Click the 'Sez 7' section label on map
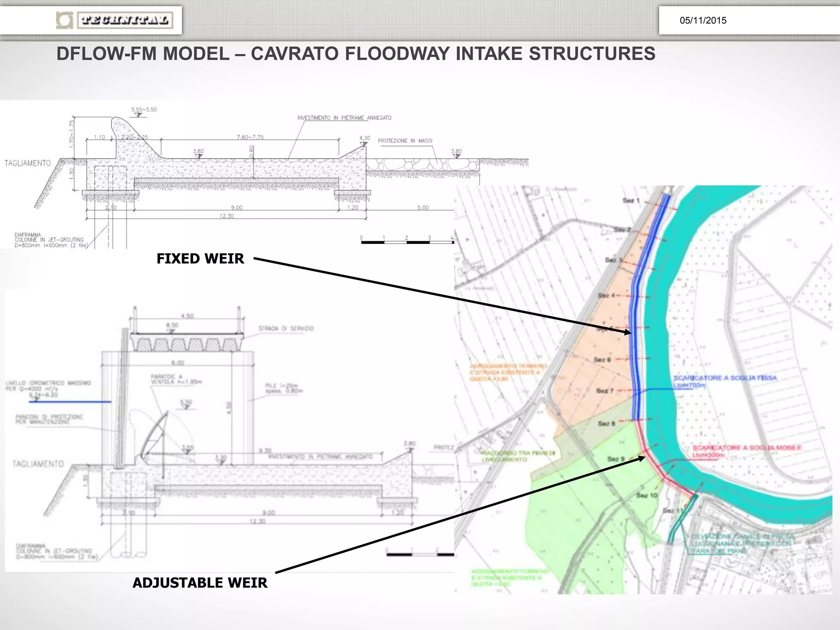This screenshot has width=840, height=630. click(x=605, y=390)
